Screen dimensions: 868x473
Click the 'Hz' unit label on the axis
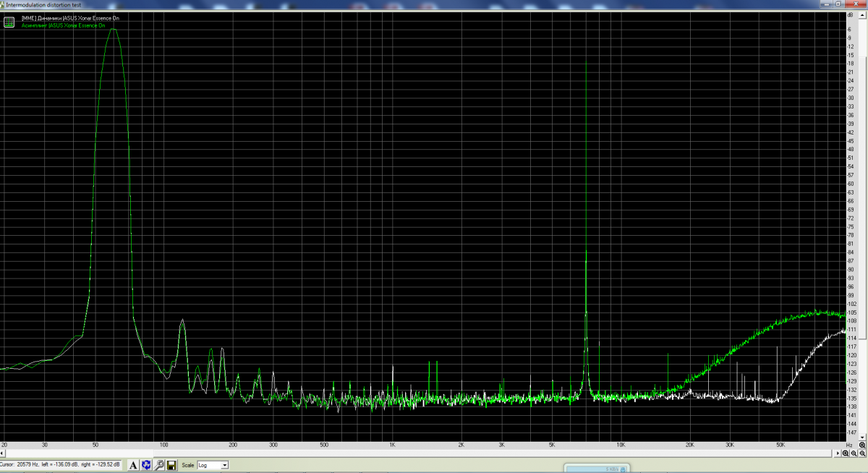(849, 446)
